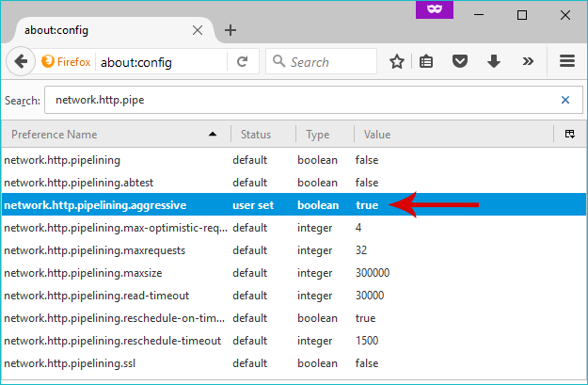The width and height of the screenshot is (588, 385).
Task: Select network.http.pipelining.maxrequests row
Action: 294,250
